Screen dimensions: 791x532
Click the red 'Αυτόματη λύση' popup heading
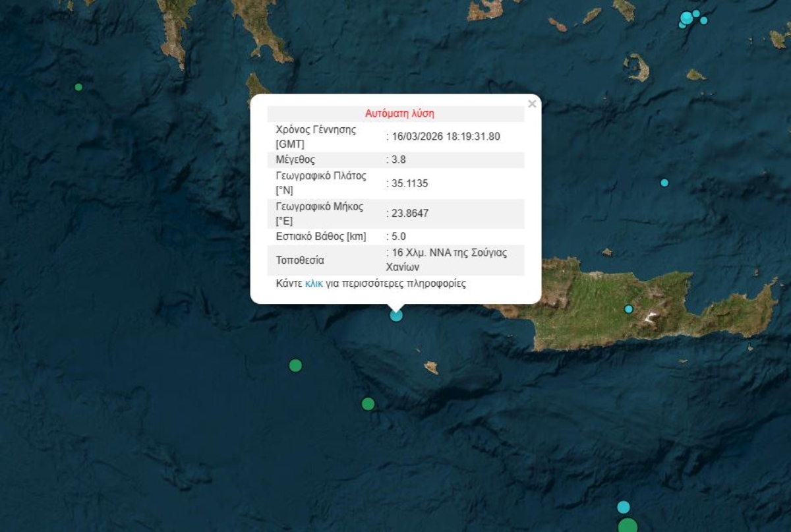pyautogui.click(x=399, y=113)
